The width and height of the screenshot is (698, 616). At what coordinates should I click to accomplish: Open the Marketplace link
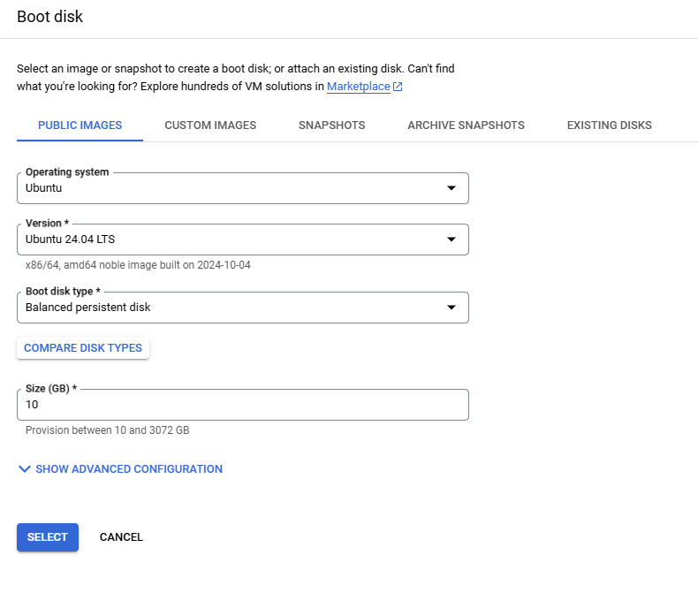click(358, 87)
